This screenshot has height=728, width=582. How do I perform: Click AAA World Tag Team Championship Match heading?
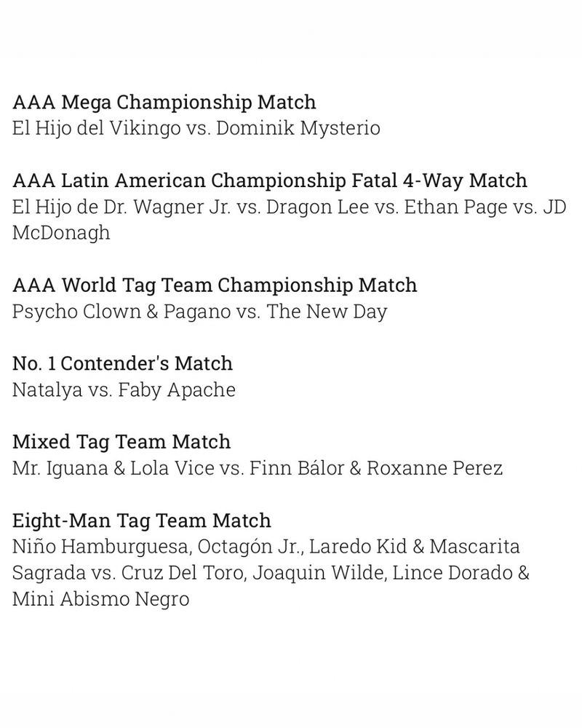[x=215, y=285]
